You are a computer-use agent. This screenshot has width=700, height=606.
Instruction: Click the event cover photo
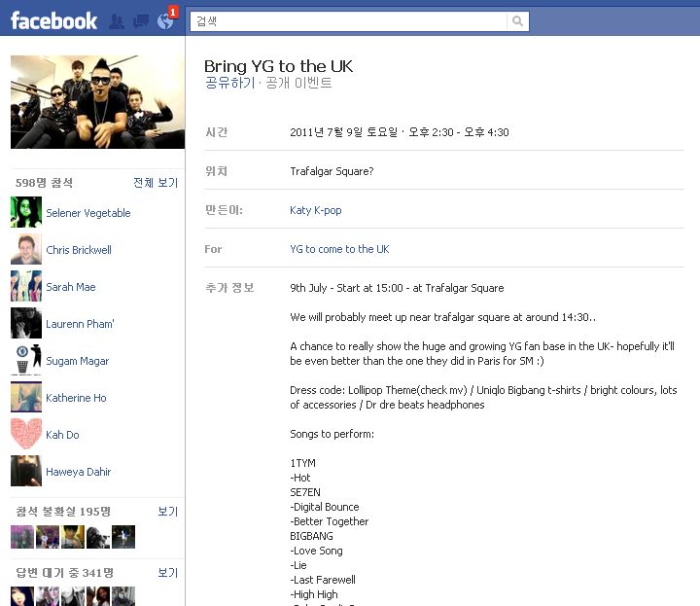pyautogui.click(x=97, y=102)
